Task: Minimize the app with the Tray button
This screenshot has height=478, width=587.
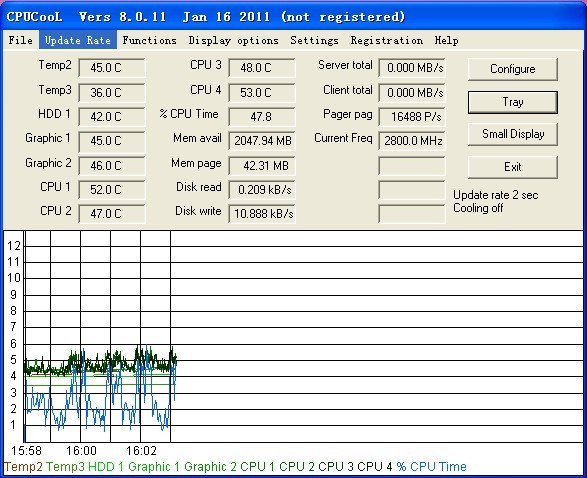Action: pyautogui.click(x=513, y=102)
